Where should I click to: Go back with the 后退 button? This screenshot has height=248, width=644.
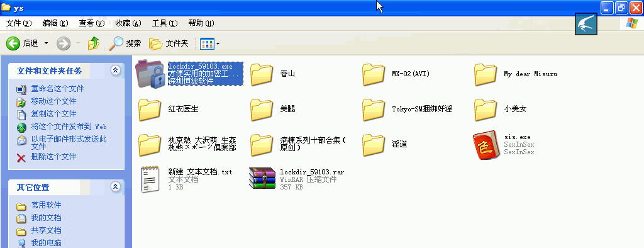point(22,43)
